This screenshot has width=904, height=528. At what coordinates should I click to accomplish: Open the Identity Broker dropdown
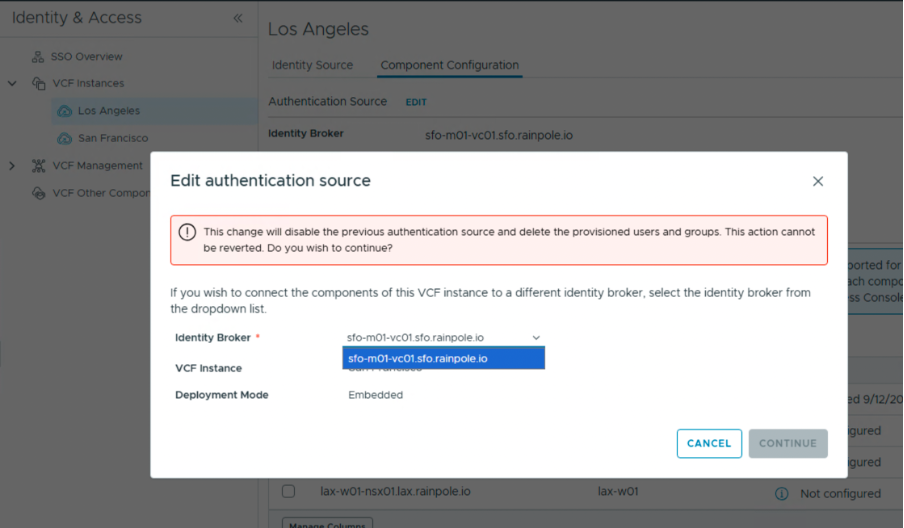point(444,338)
